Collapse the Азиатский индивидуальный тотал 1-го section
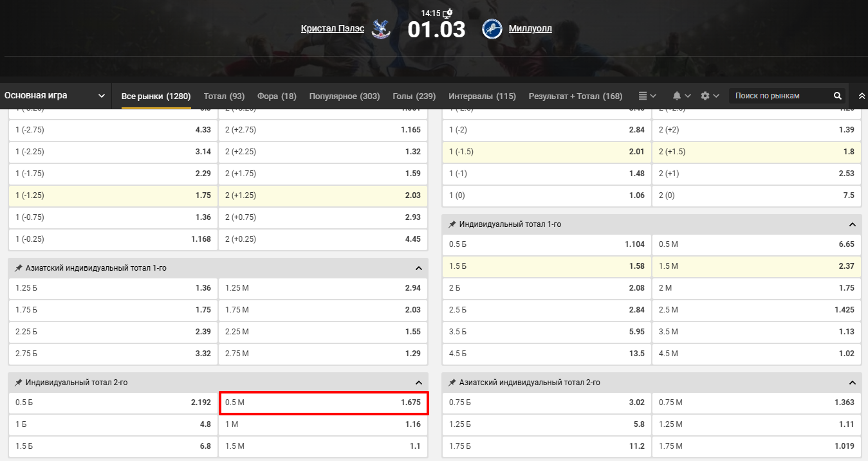This screenshot has height=461, width=868. pos(419,268)
